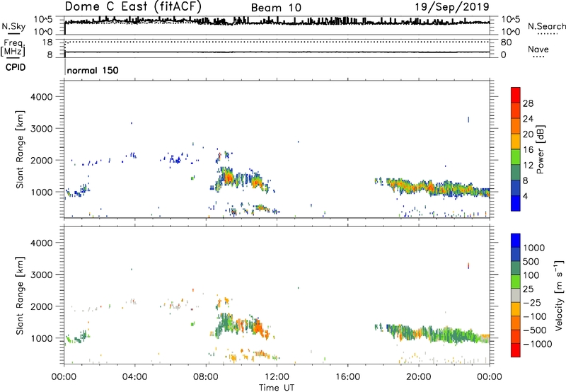
Task: Click the "28" power colorbar label
Action: pyautogui.click(x=528, y=103)
